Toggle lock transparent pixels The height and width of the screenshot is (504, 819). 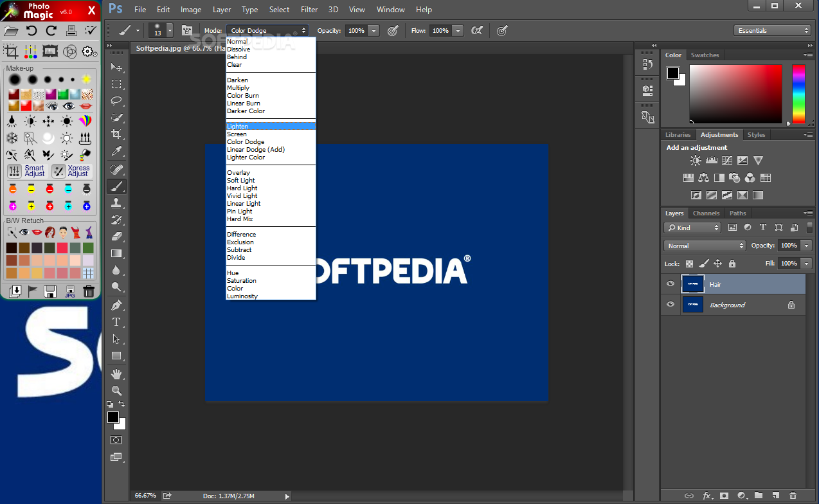[689, 264]
